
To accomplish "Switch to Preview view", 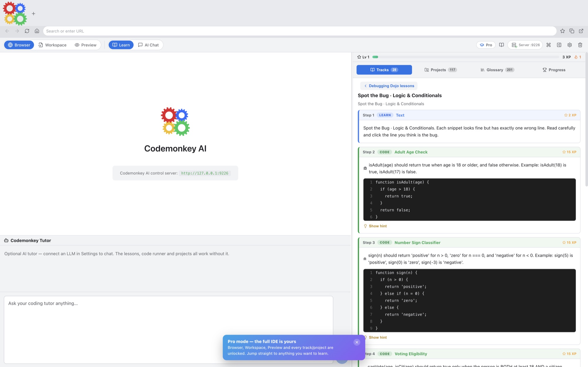I will (x=86, y=45).
